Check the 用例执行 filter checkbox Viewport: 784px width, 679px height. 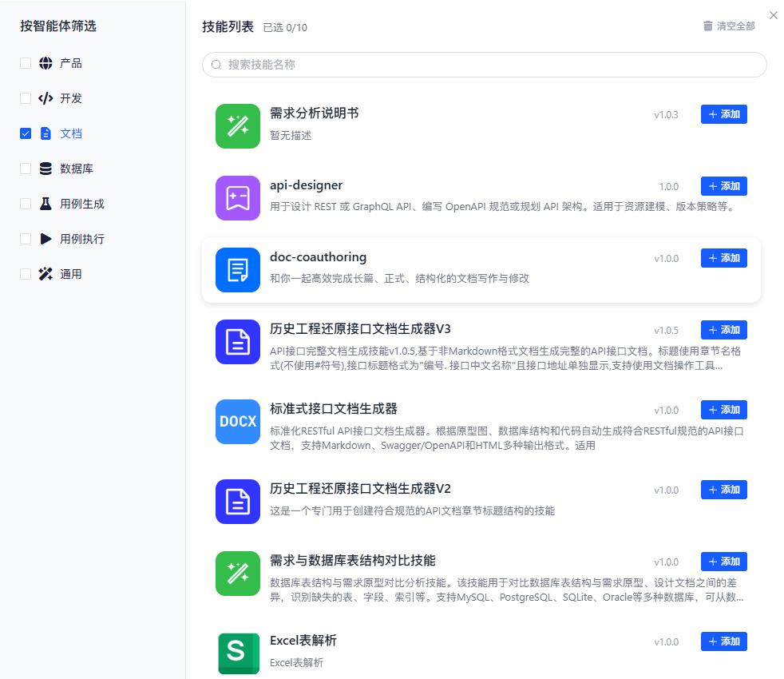coord(26,239)
